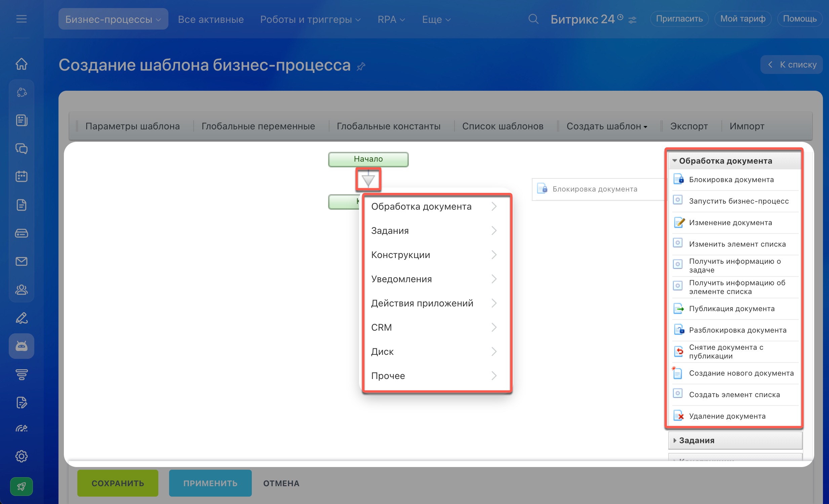The image size is (829, 504).
Task: Click the Помощь button
Action: point(799,19)
